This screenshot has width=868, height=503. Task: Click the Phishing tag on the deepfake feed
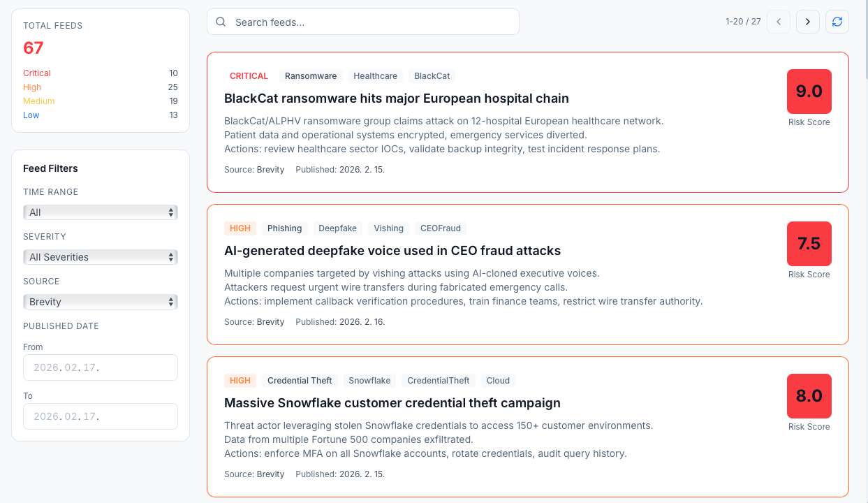point(285,228)
